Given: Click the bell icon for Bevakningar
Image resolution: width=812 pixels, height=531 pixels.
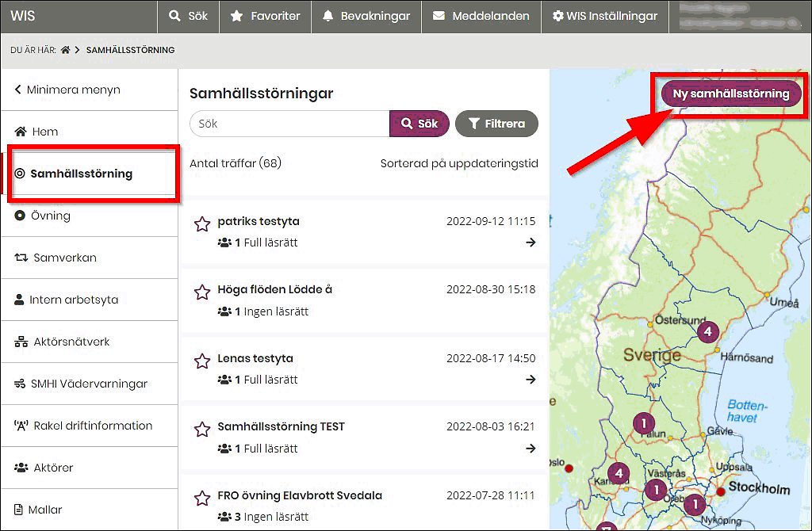Looking at the screenshot, I should [329, 16].
